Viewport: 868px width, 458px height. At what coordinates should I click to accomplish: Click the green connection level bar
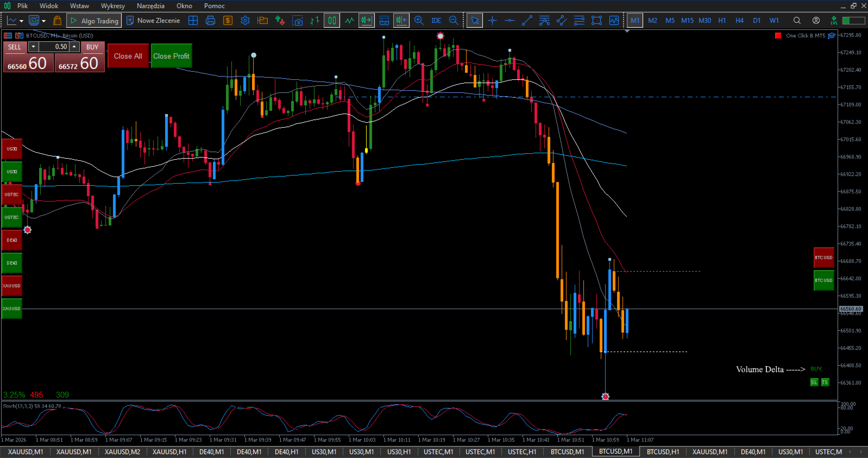[853, 21]
